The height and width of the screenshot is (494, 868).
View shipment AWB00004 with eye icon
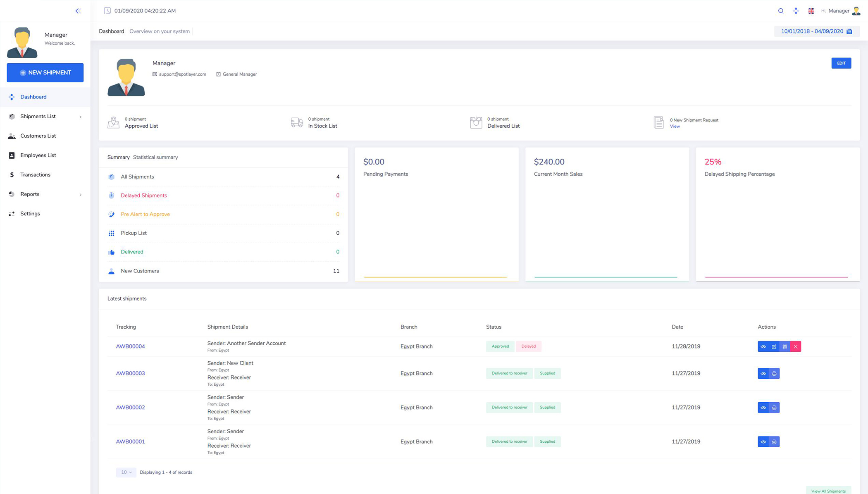point(763,346)
